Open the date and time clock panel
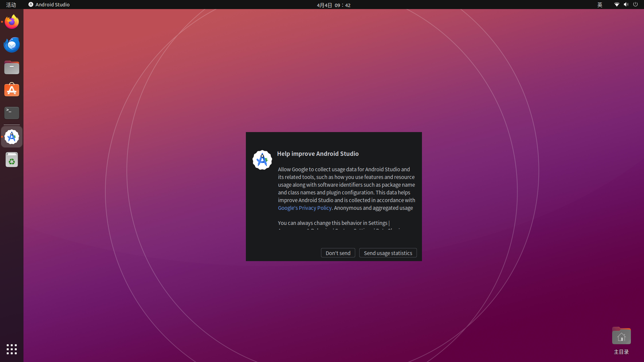Viewport: 644px width, 362px height. pos(333,5)
